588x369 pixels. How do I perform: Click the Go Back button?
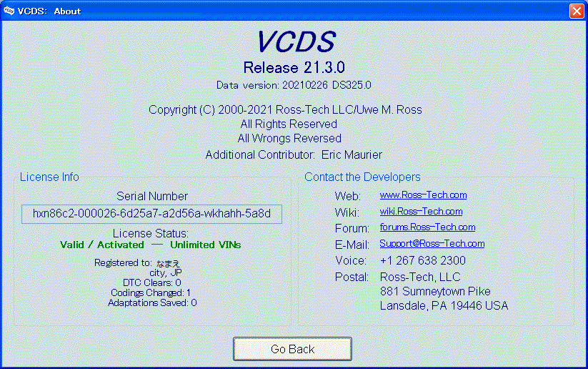pyautogui.click(x=292, y=349)
